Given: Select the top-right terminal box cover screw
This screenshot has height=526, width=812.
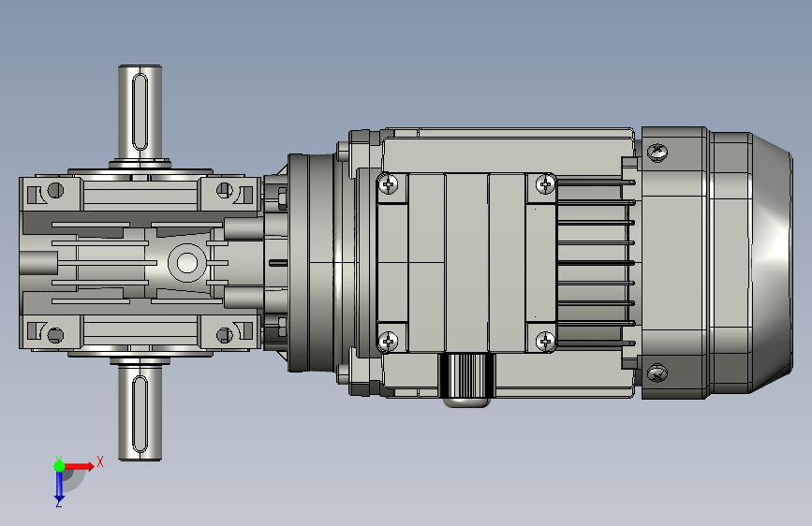Looking at the screenshot, I should coord(545,183).
